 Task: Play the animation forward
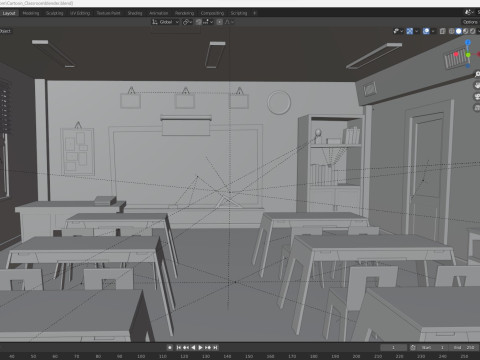200,347
